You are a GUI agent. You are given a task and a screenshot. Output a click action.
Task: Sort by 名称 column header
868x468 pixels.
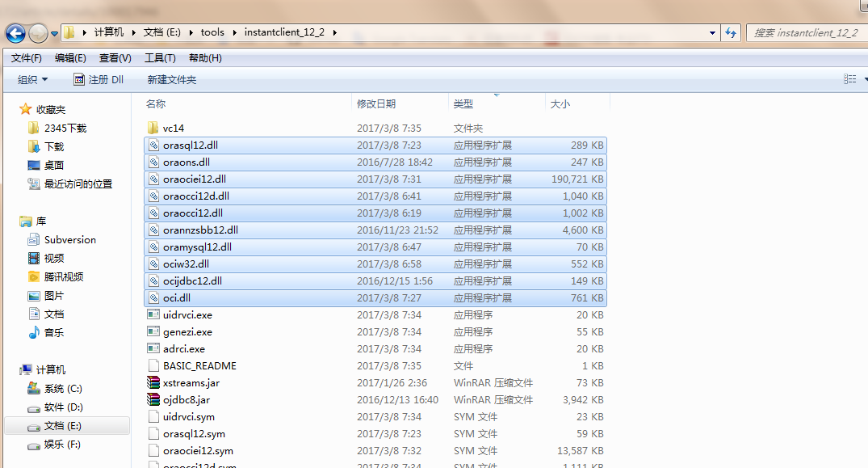click(156, 103)
